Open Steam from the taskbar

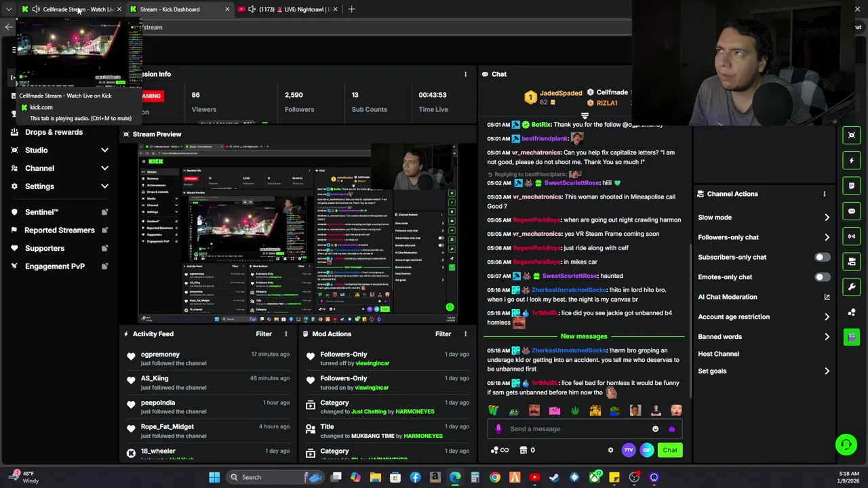[554, 477]
